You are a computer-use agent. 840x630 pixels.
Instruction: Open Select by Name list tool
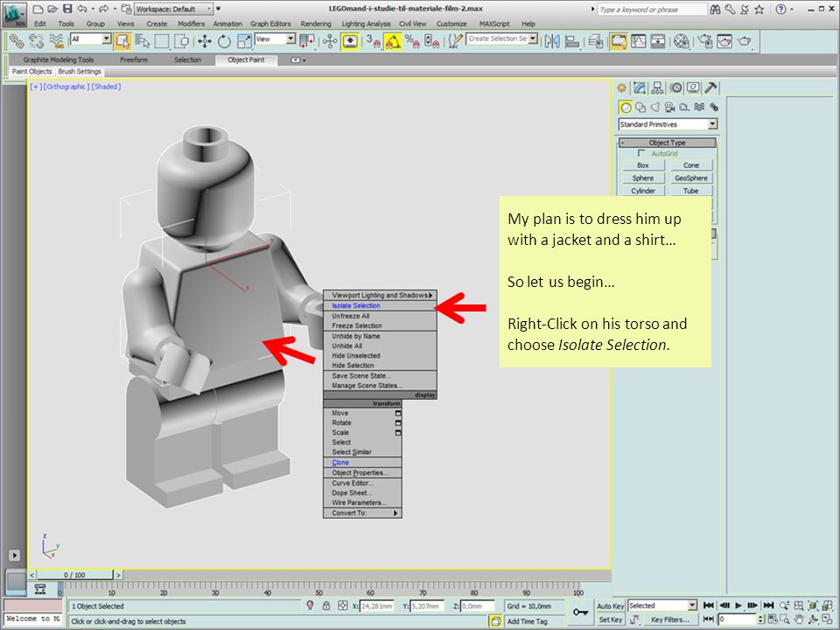tap(143, 41)
